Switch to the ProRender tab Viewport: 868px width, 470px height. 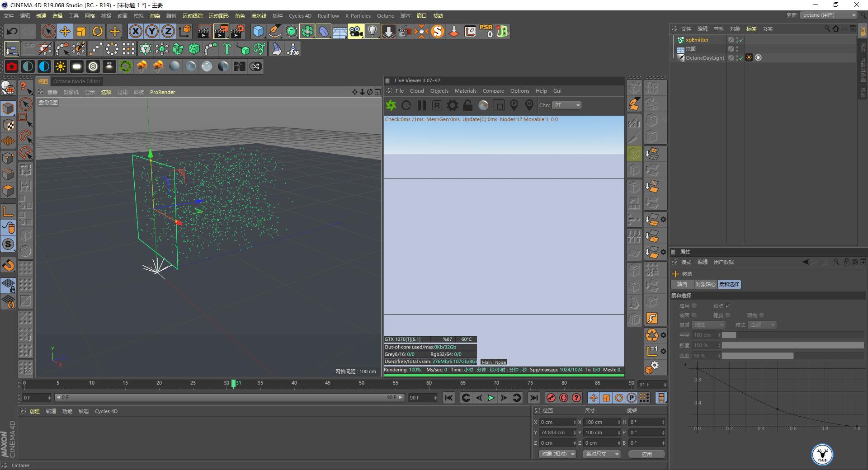162,92
